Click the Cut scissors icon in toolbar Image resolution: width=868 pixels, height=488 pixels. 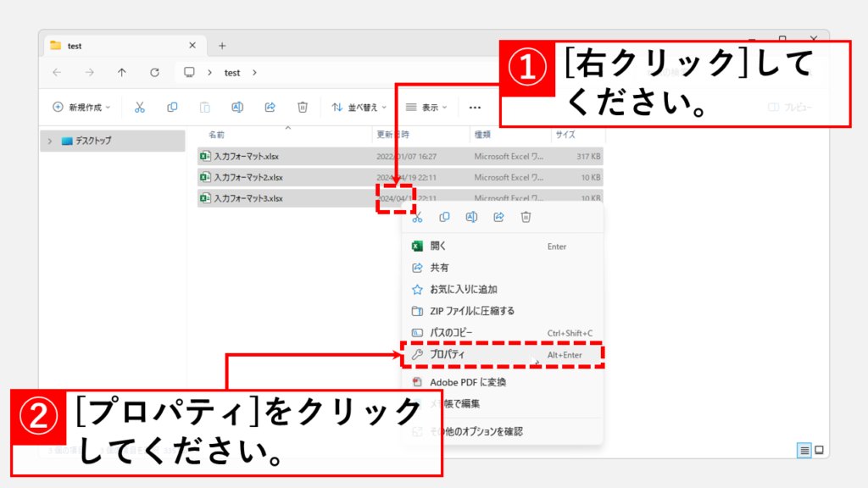tap(140, 108)
